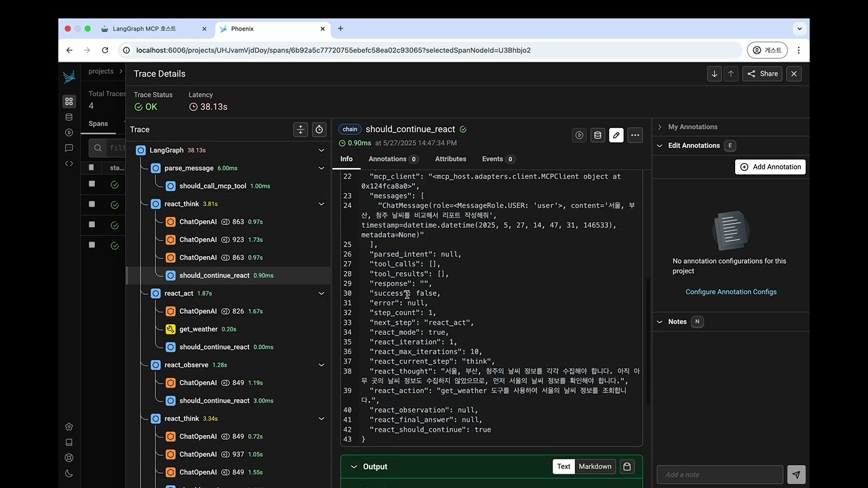Open the Prompts chat-bubble icon in sidebar
The image size is (868, 488).
pyautogui.click(x=69, y=148)
